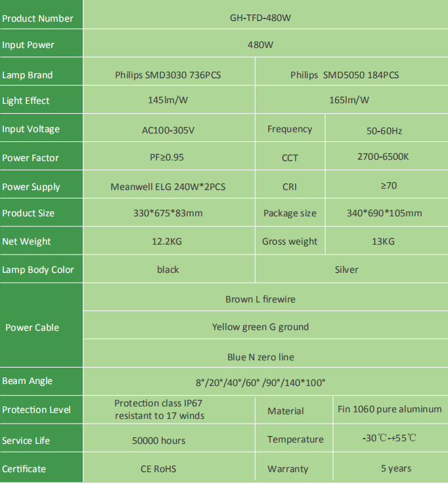Select the PF≥0.95 power factor cell
The width and height of the screenshot is (448, 484).
coord(169,157)
